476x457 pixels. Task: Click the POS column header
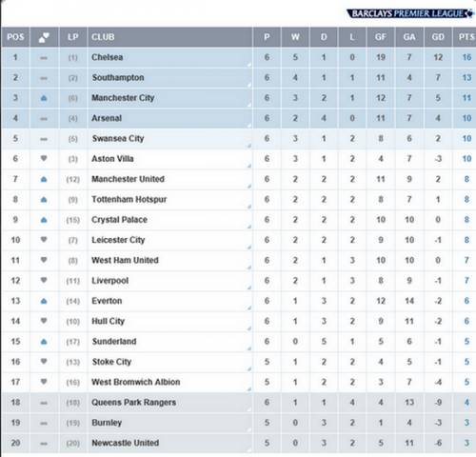15,37
